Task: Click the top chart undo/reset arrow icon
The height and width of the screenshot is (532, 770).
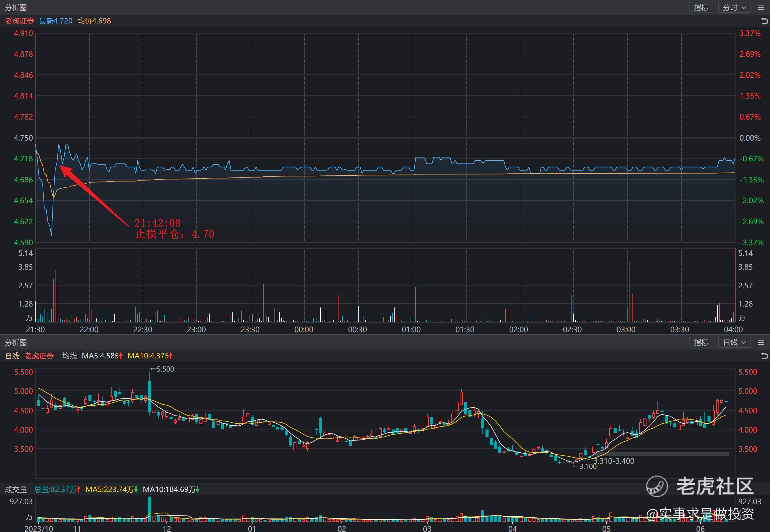Action: pyautogui.click(x=764, y=21)
